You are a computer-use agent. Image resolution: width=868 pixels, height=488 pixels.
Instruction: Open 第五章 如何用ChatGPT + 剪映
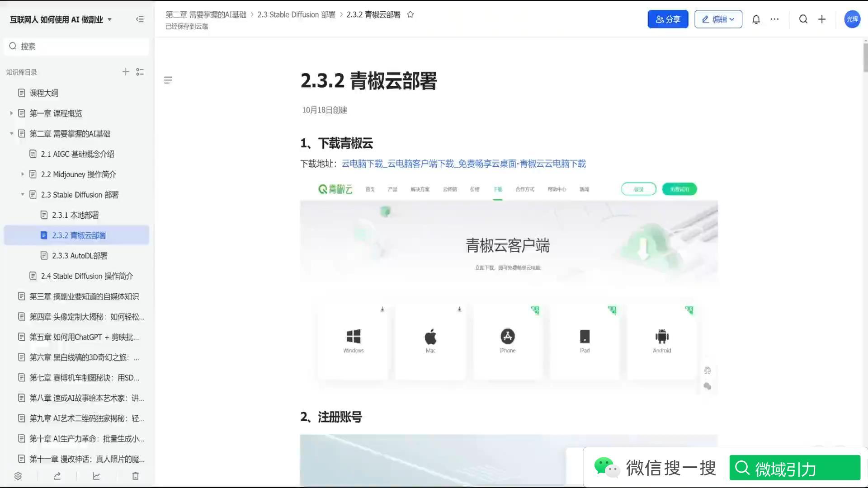click(x=76, y=337)
